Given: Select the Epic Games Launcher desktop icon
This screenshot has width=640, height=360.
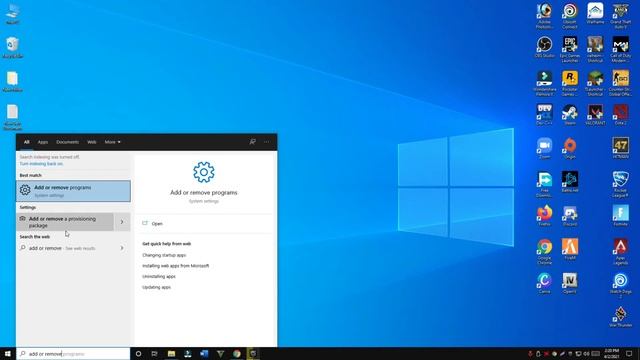Looking at the screenshot, I should 570,49.
